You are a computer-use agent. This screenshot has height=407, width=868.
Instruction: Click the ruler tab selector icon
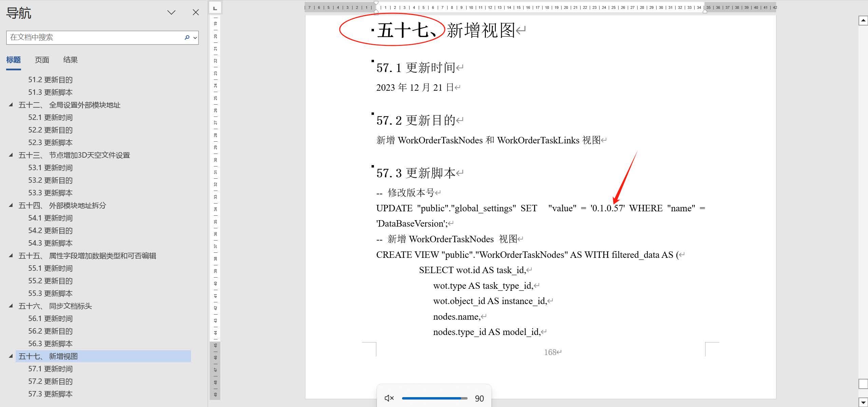coord(215,8)
